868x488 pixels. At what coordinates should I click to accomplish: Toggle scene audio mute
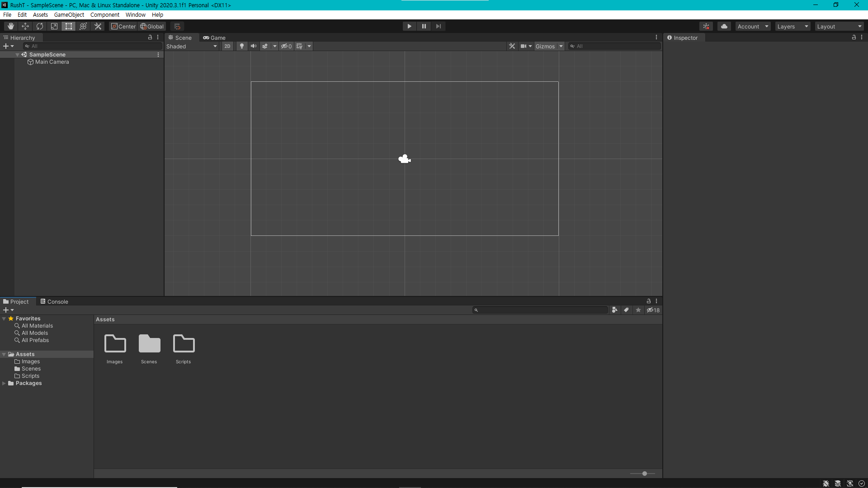coord(253,46)
